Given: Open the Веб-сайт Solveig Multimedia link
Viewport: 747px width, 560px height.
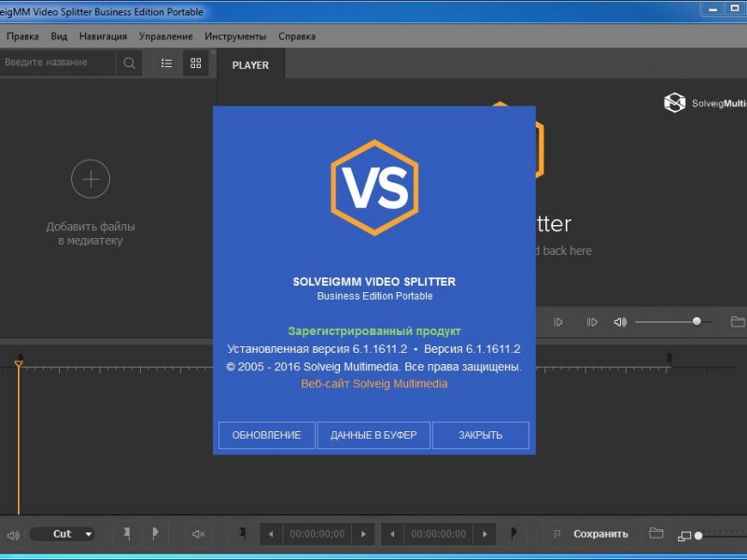Looking at the screenshot, I should click(374, 384).
